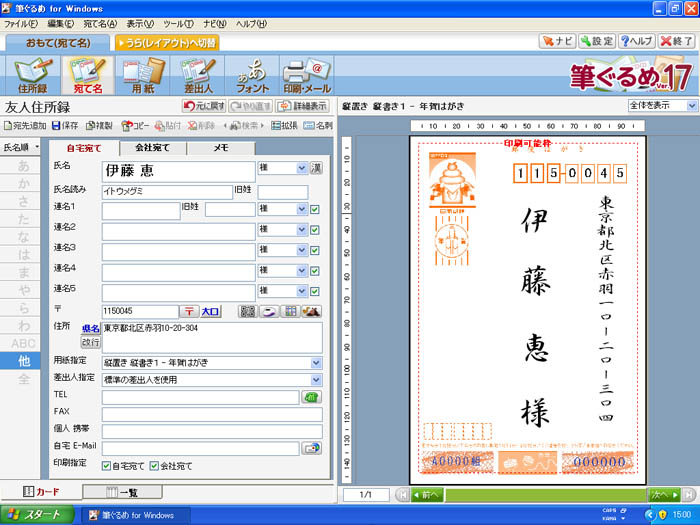Uncheck the checkbox on the 連名1 row
This screenshot has height=525, width=700.
(x=315, y=209)
